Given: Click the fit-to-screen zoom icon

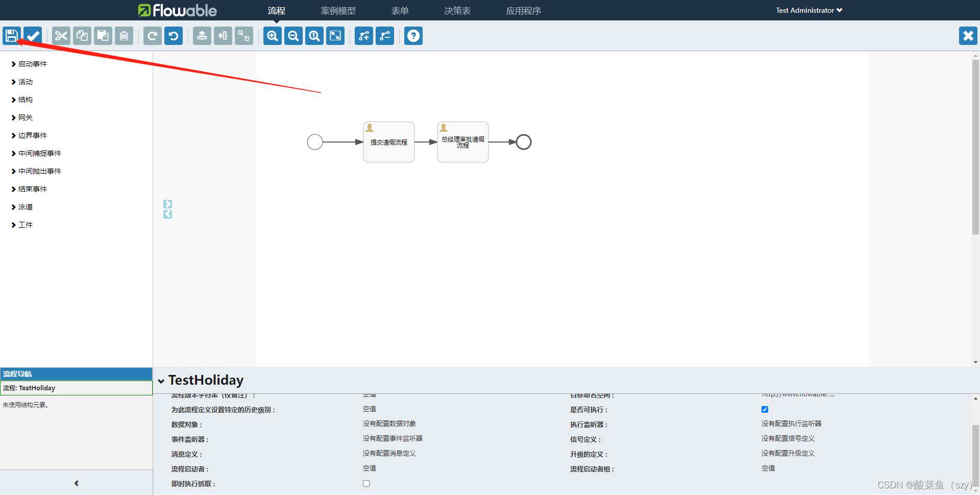Looking at the screenshot, I should pyautogui.click(x=335, y=36).
